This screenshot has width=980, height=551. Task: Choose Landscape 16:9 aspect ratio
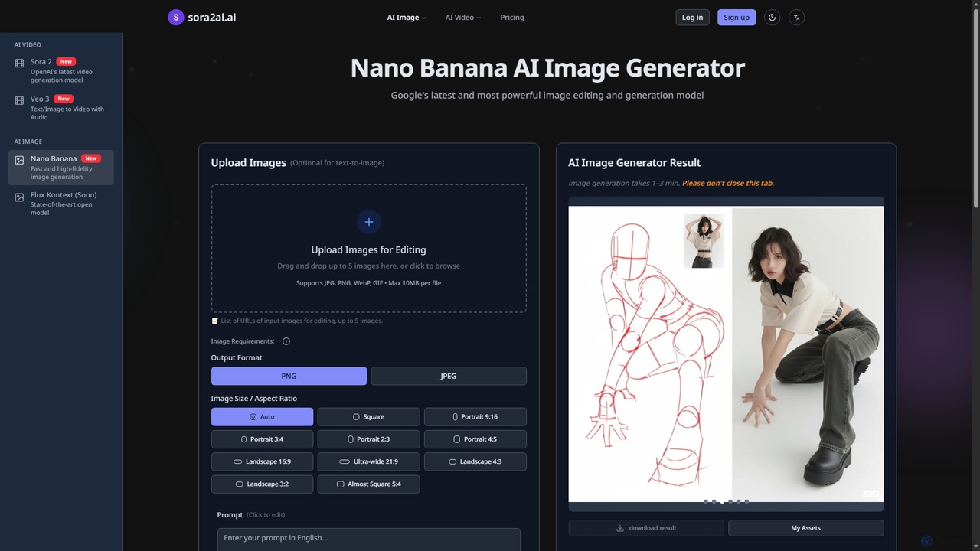pos(262,461)
